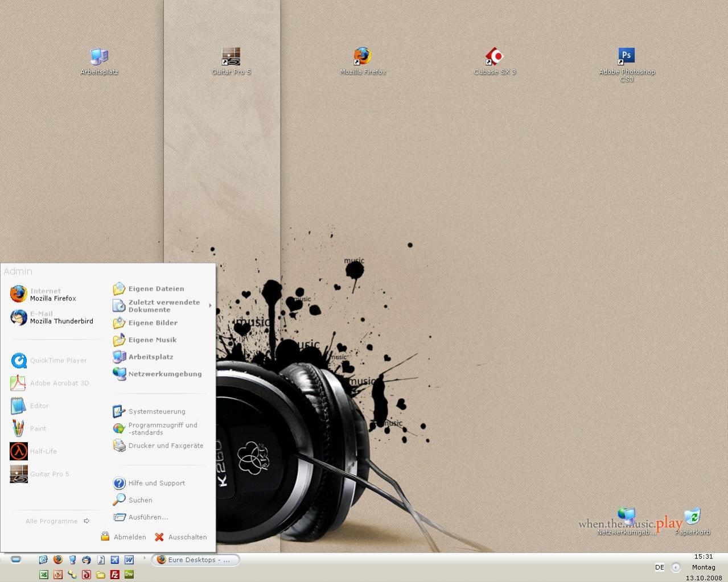Launch PowerPoint from quick launch
Viewport: 728px width, 582px height.
57,575
